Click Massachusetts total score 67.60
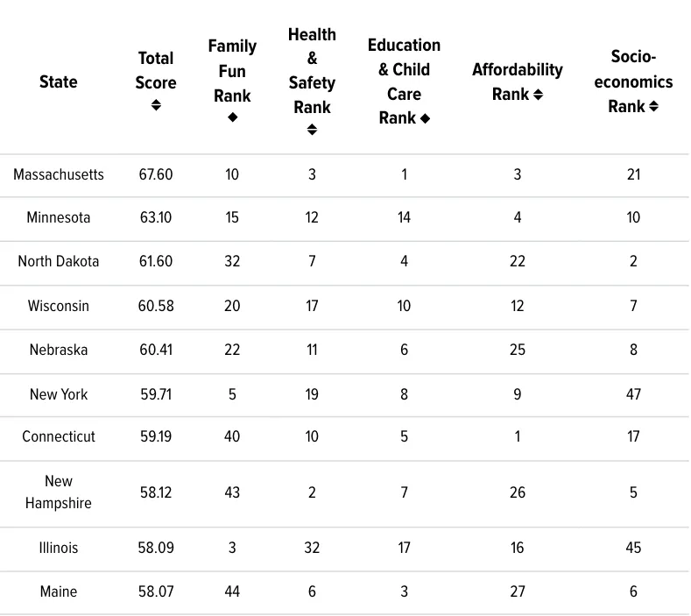691x616 pixels. pos(156,174)
